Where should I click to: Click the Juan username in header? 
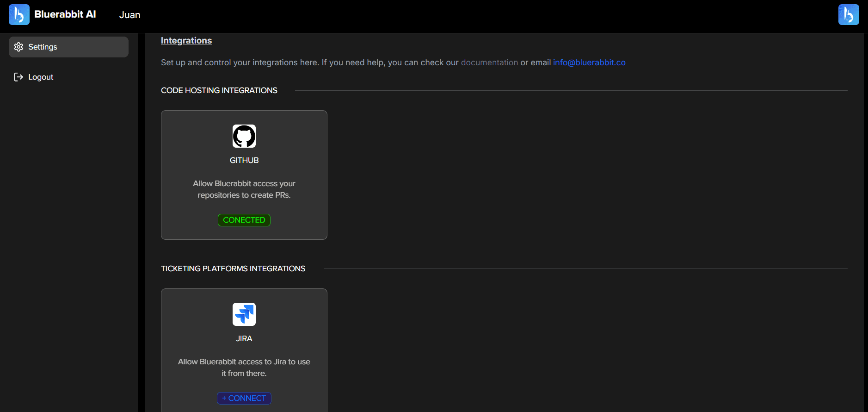point(129,15)
